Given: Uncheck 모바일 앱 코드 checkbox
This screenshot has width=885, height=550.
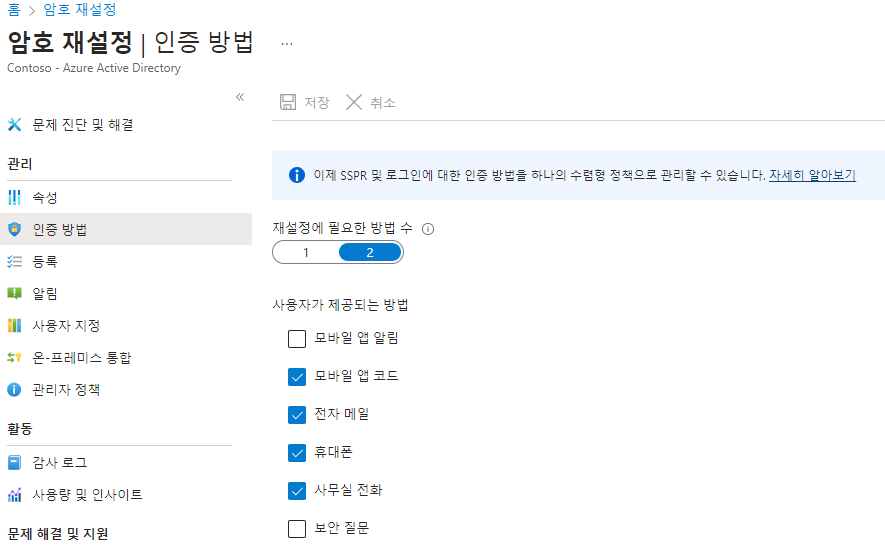Looking at the screenshot, I should point(297,377).
